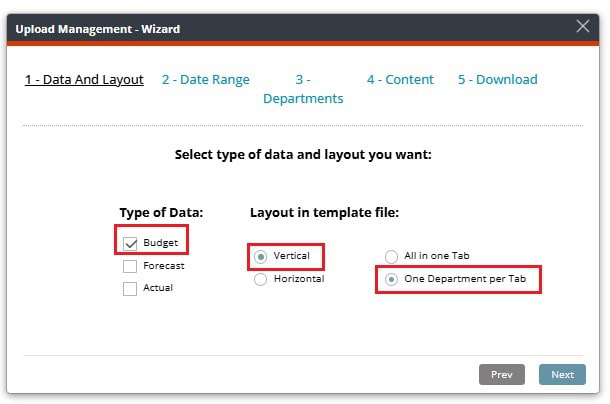610x404 pixels.
Task: Open the 3 - Departments step
Action: (x=303, y=89)
